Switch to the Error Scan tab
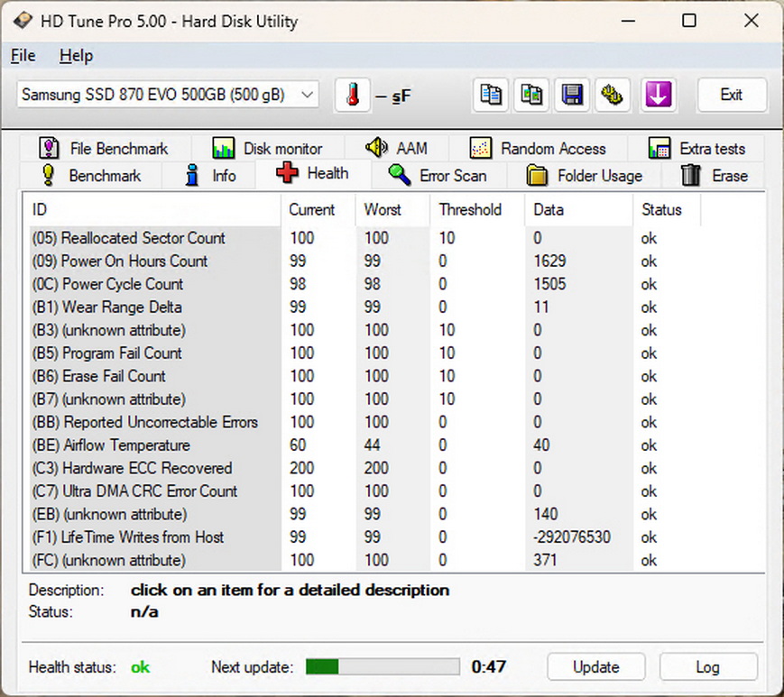This screenshot has height=697, width=784. (438, 176)
